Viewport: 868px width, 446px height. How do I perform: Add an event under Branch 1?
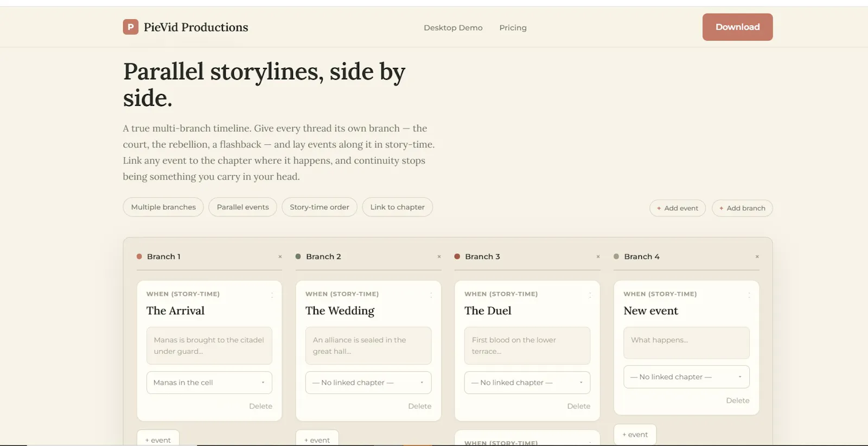(x=158, y=438)
